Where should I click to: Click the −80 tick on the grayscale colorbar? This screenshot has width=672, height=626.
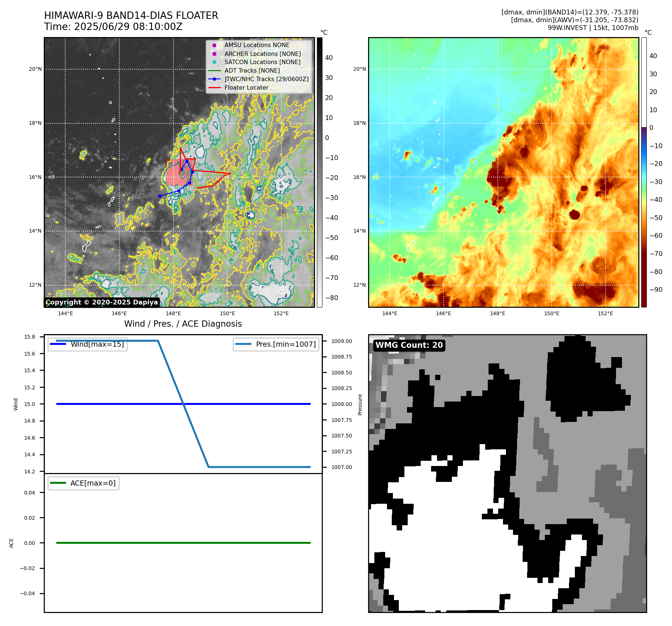click(x=332, y=298)
